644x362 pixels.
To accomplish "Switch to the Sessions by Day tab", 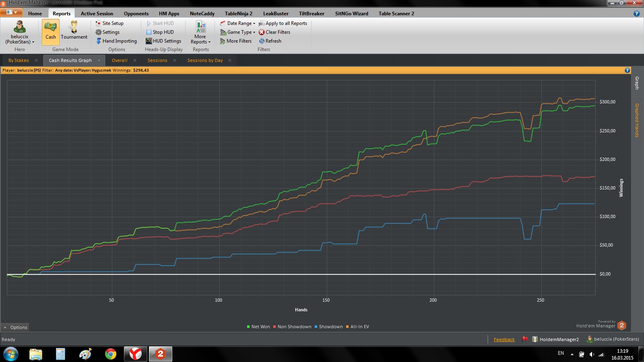I will tap(205, 60).
